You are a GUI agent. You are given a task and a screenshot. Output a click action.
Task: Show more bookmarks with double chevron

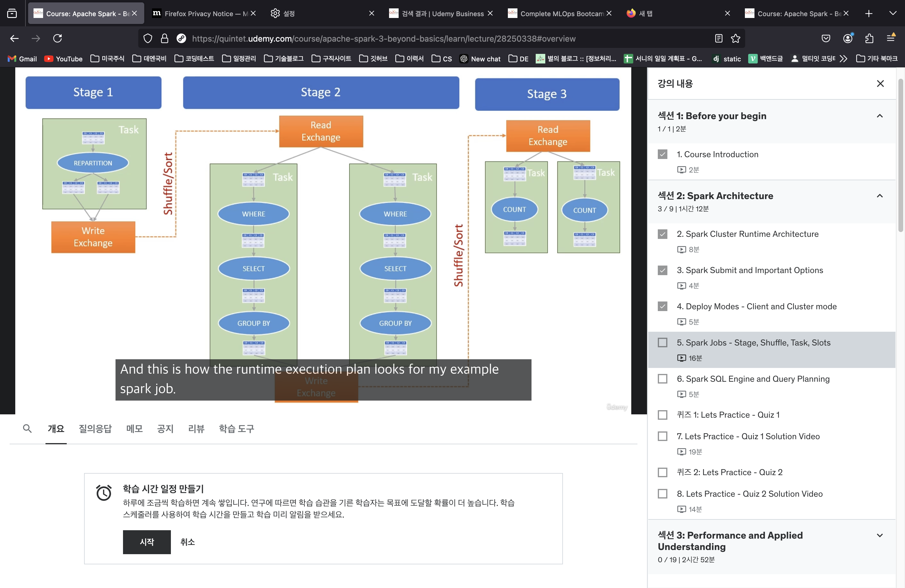[843, 59]
